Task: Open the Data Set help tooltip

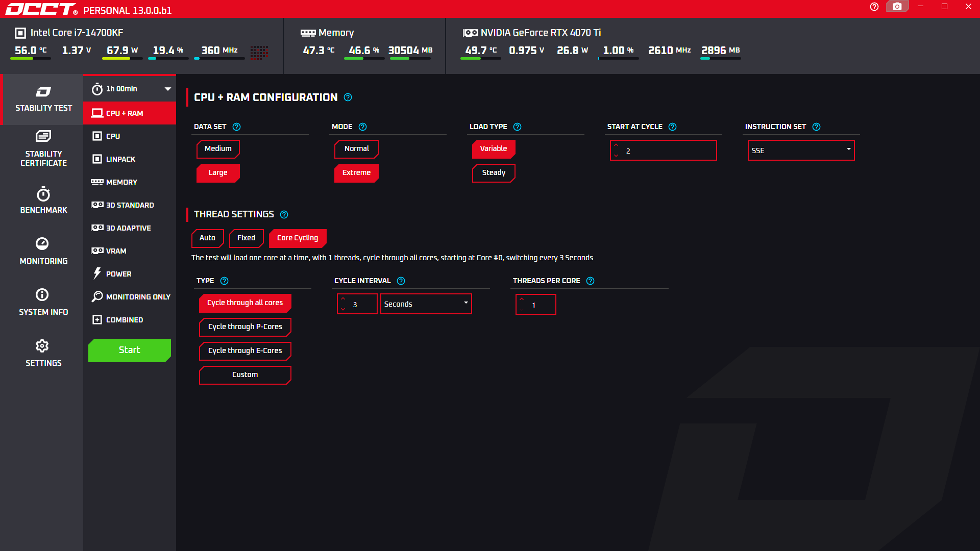Action: 236,127
